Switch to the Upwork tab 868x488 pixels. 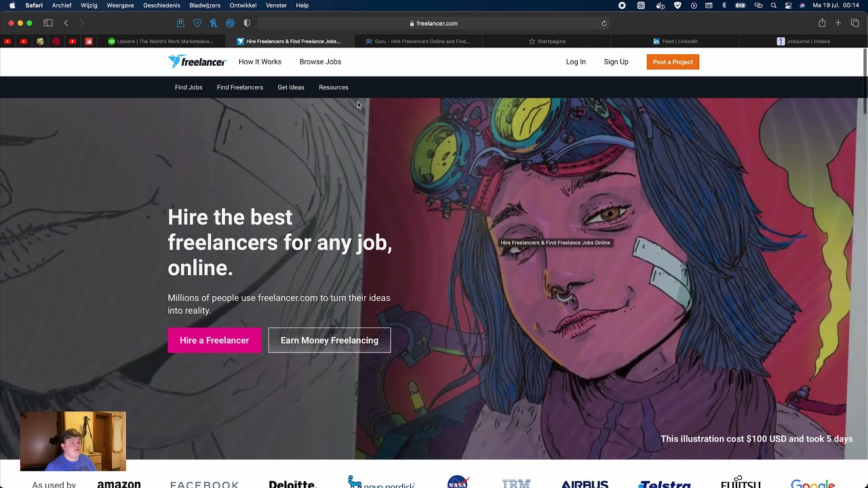pos(161,41)
